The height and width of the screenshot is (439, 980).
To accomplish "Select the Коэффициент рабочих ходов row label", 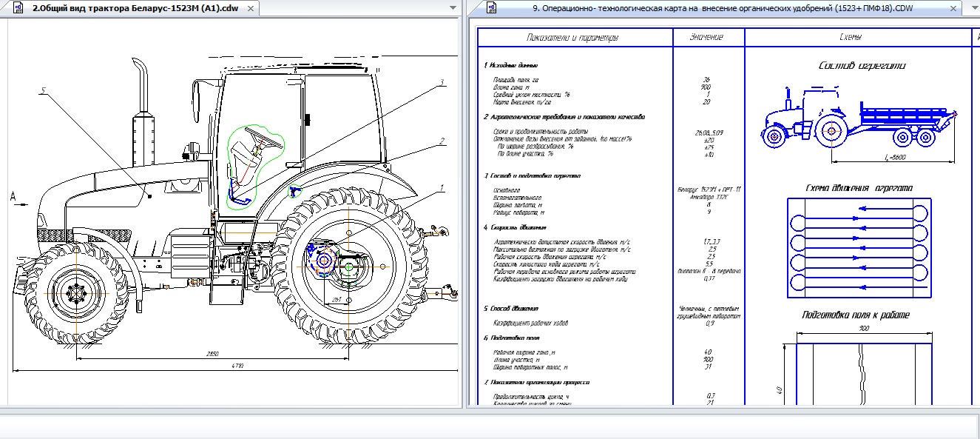I will [x=529, y=323].
